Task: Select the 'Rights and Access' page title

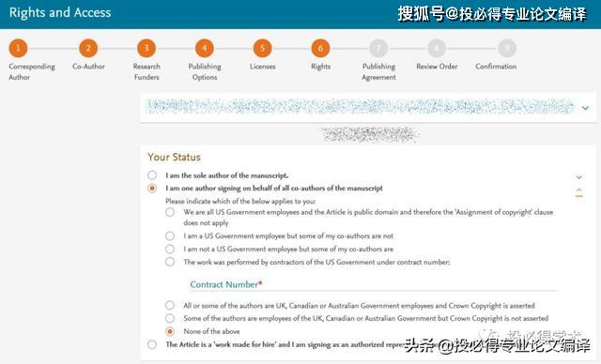Action: click(x=60, y=12)
